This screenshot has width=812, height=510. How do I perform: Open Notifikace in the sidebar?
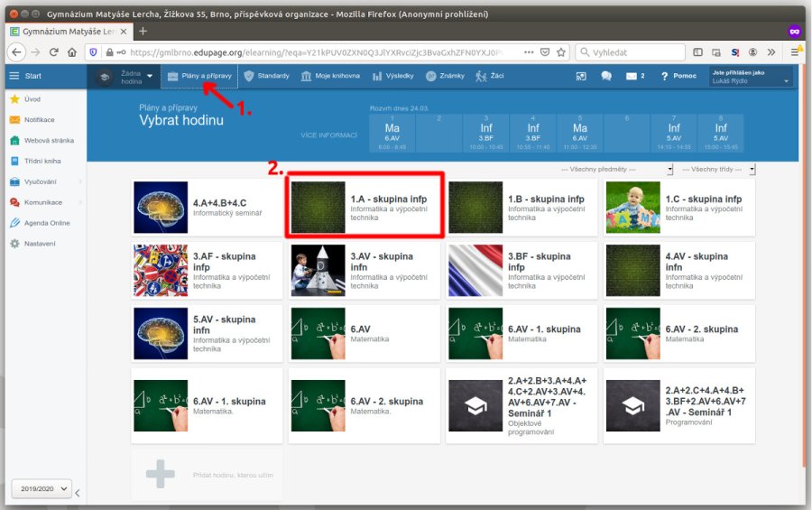[39, 119]
